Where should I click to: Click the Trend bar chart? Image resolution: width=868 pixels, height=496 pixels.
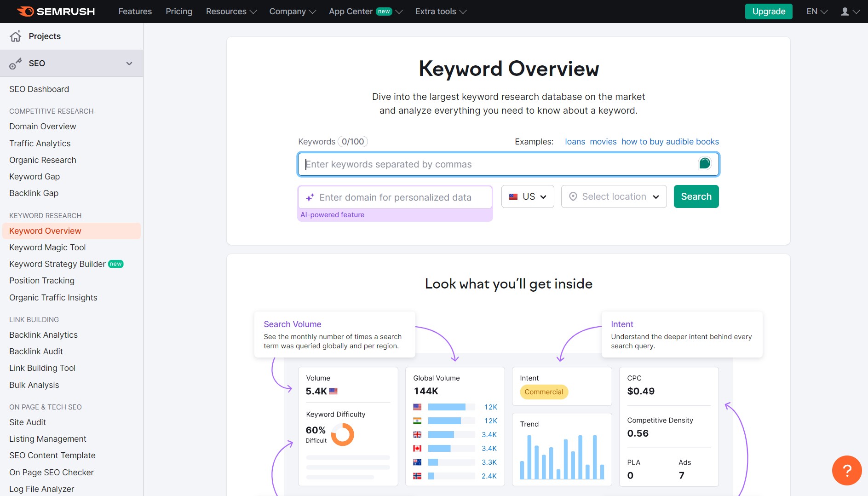click(562, 456)
